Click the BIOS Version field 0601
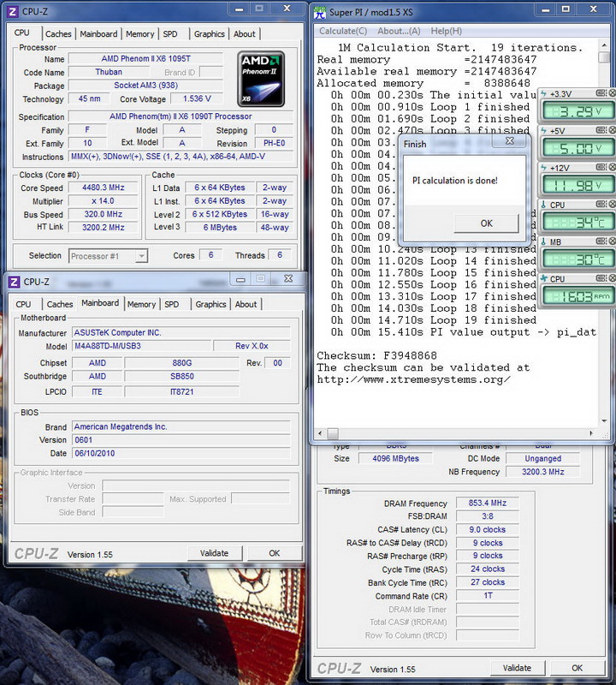The image size is (616, 685). pos(181,440)
